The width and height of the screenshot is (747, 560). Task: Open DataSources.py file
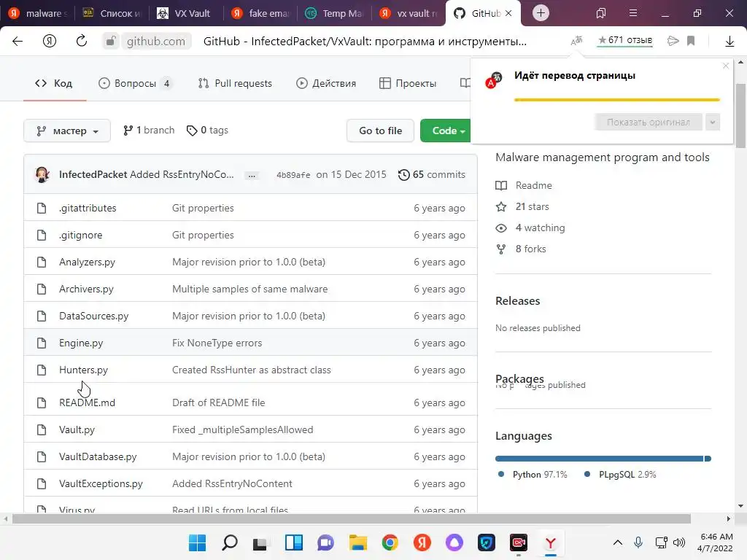[94, 316]
